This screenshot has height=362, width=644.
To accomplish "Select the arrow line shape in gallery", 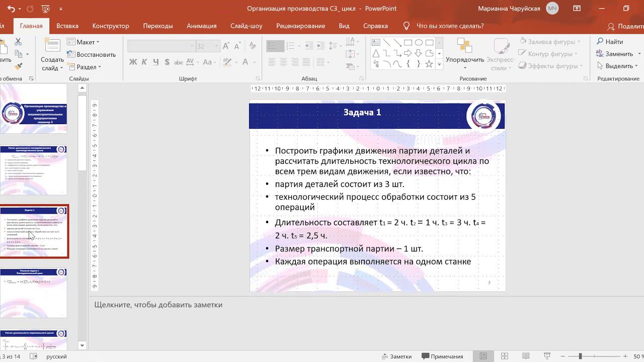I will click(397, 43).
